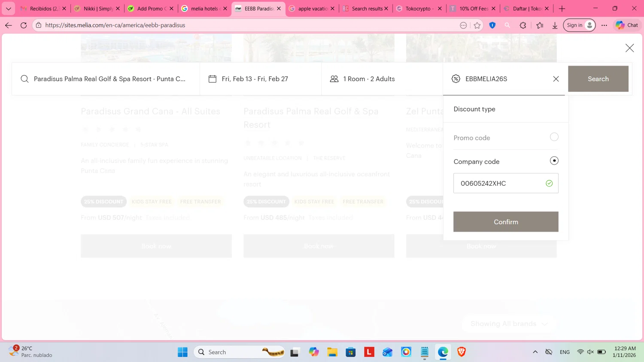Click the green validation checkmark icon
Screen dimensions: 644x362
pos(549,183)
